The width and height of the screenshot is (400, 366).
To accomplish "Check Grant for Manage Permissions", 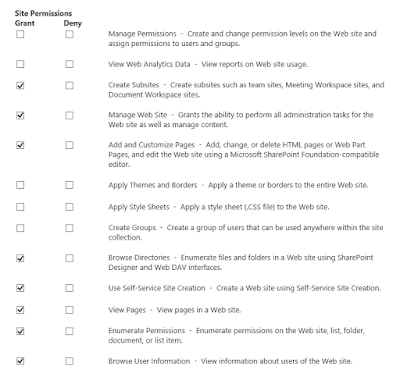I will (20, 34).
